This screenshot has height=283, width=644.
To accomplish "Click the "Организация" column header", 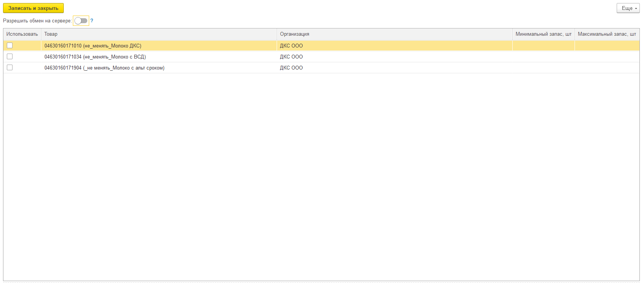I will click(294, 34).
